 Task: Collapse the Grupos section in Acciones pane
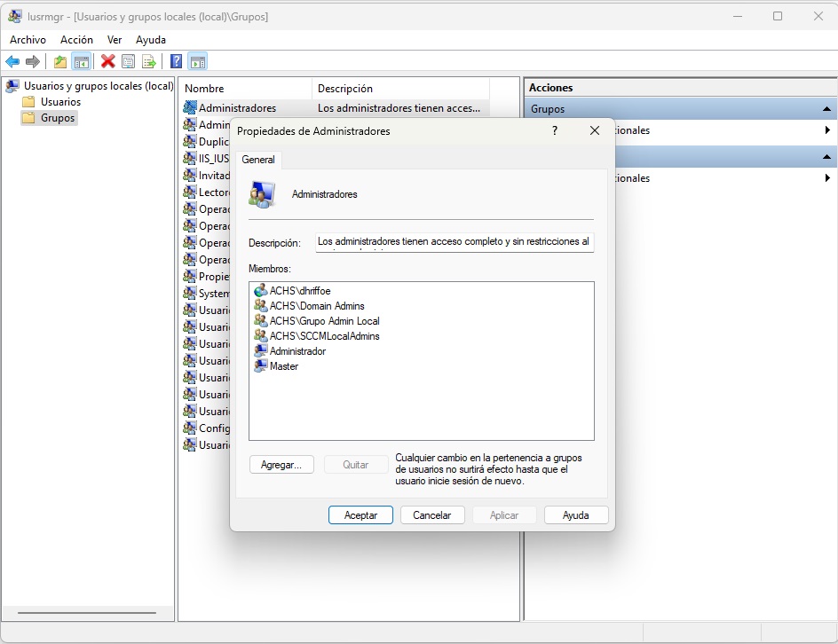(x=826, y=109)
